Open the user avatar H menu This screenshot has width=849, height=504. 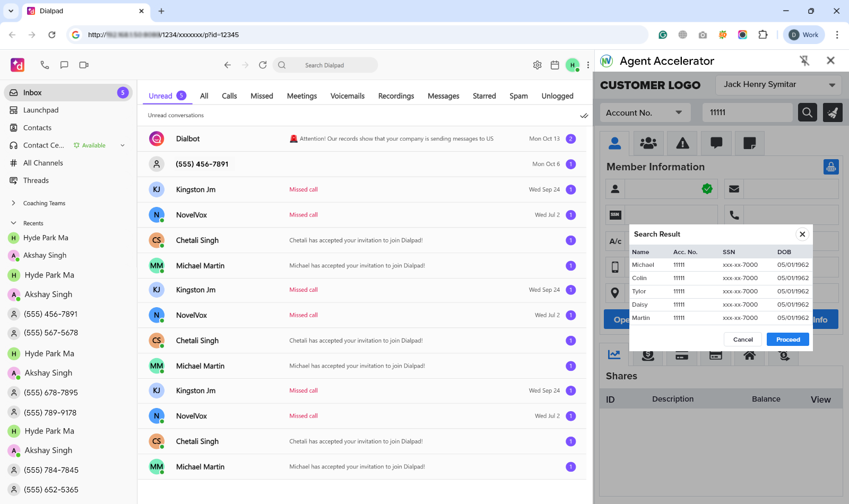coord(573,65)
